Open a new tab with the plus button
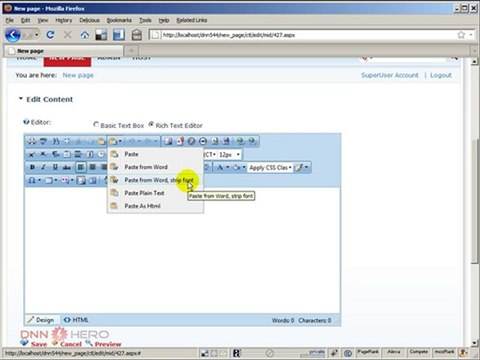The width and height of the screenshot is (480, 360). (131, 51)
